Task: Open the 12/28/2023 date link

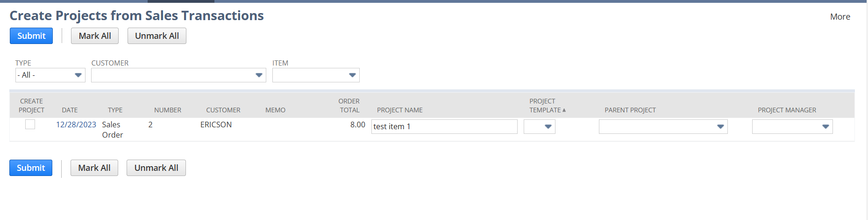Action: [x=76, y=125]
